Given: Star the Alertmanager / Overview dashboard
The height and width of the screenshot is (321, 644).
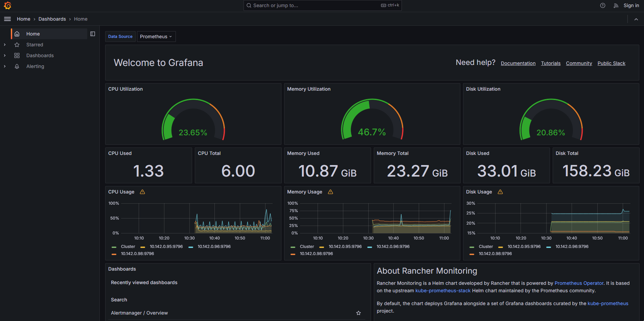Looking at the screenshot, I should tap(359, 313).
